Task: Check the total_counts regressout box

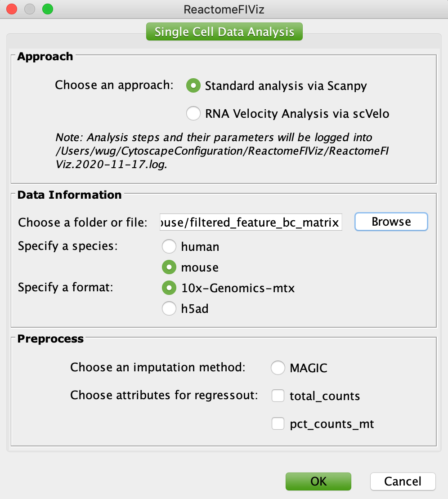Action: [278, 396]
